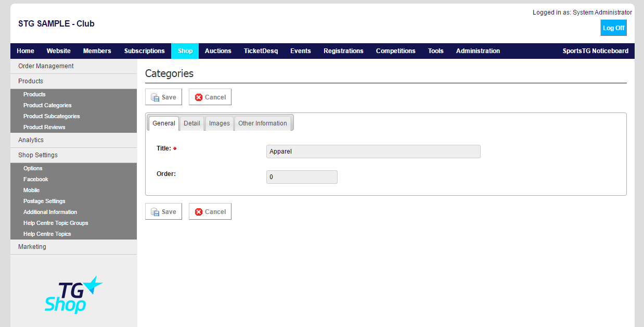Image resolution: width=644 pixels, height=327 pixels.
Task: Open Product Categories in sidebar
Action: [47, 105]
